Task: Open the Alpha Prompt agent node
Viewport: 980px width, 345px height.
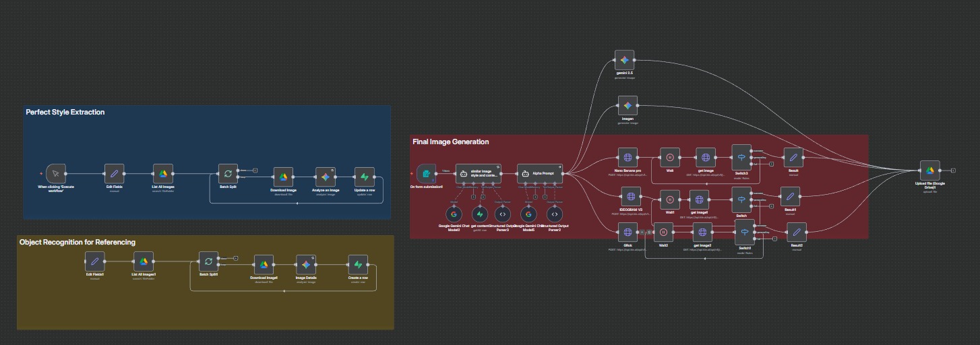Action: point(540,173)
